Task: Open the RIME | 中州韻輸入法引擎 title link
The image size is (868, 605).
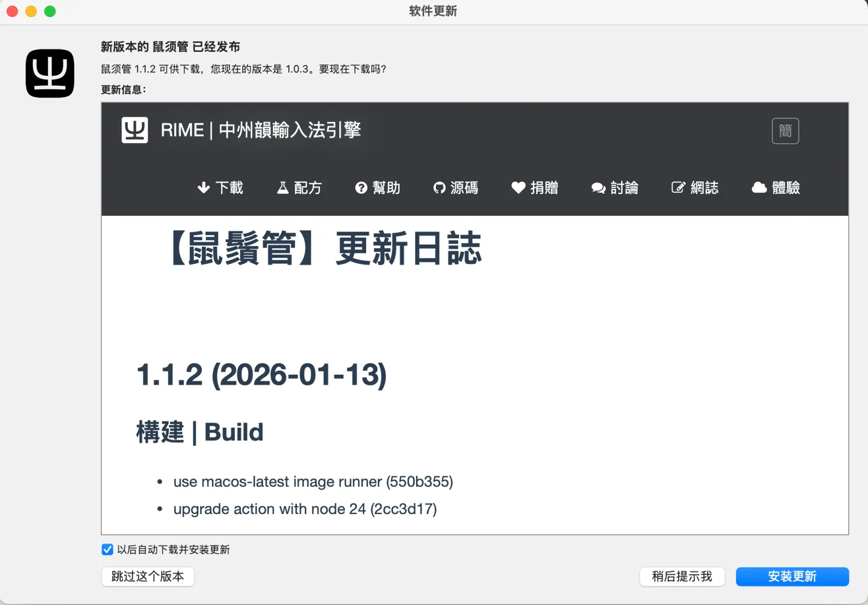Action: [x=261, y=130]
